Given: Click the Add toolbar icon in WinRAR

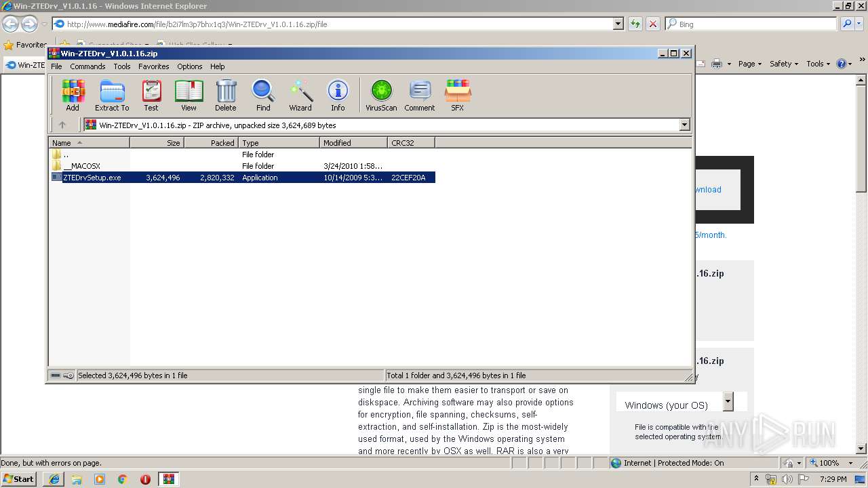Looking at the screenshot, I should [73, 96].
